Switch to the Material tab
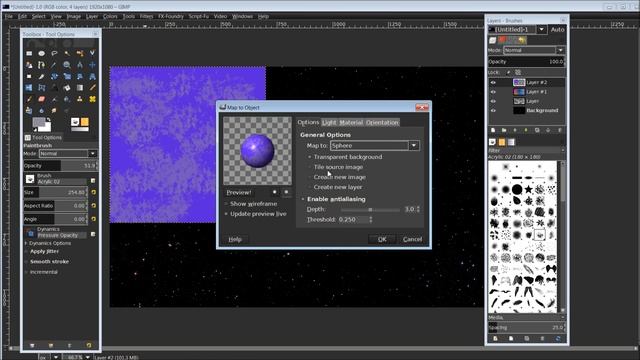The image size is (640, 360). (351, 122)
